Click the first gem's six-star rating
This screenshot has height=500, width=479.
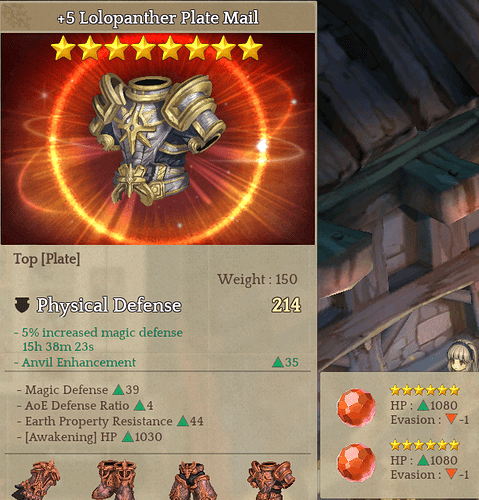[425, 390]
